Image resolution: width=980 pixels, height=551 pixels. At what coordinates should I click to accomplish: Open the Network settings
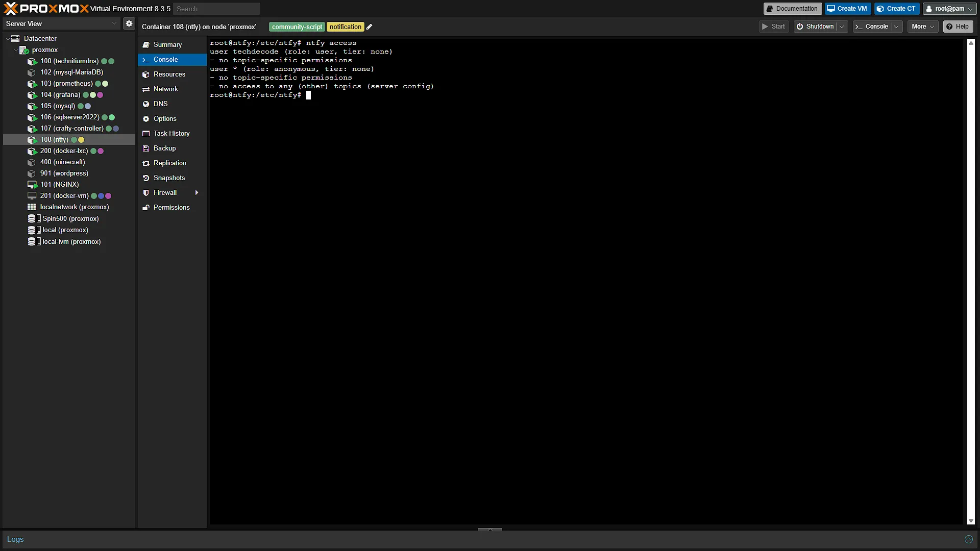click(172, 89)
